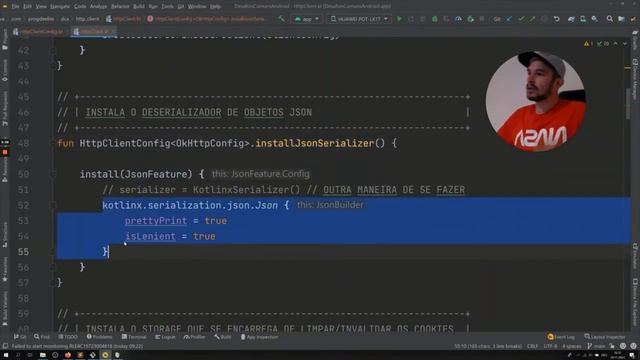Click the yellow marker on editor scrollbar stripe
The height and width of the screenshot is (360, 640).
[628, 68]
